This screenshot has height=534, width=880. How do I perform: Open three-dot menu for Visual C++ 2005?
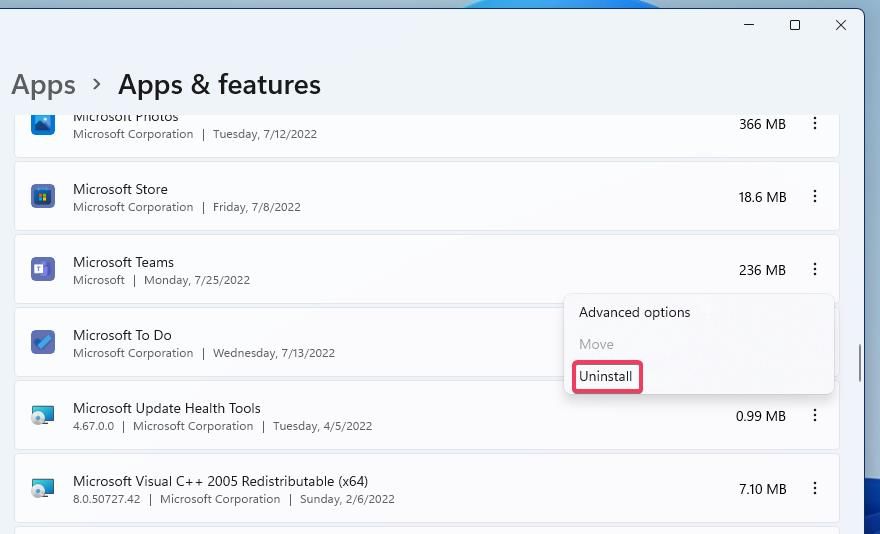(x=814, y=489)
